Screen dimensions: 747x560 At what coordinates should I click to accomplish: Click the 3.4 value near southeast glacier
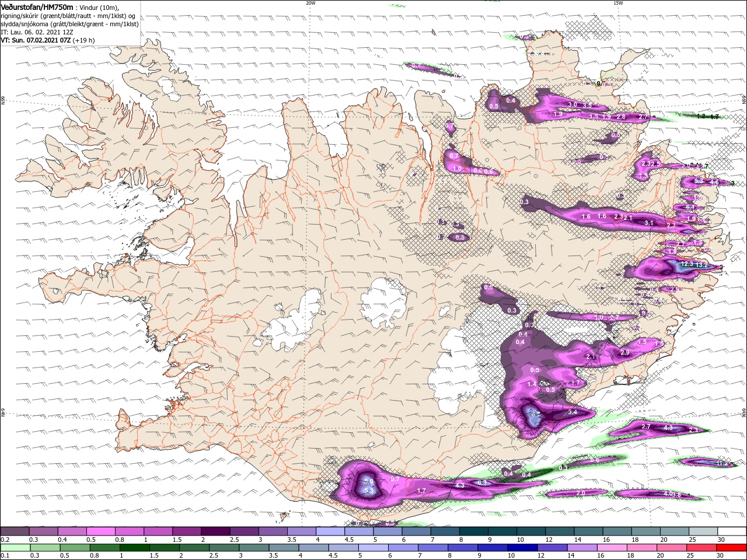[x=573, y=412]
